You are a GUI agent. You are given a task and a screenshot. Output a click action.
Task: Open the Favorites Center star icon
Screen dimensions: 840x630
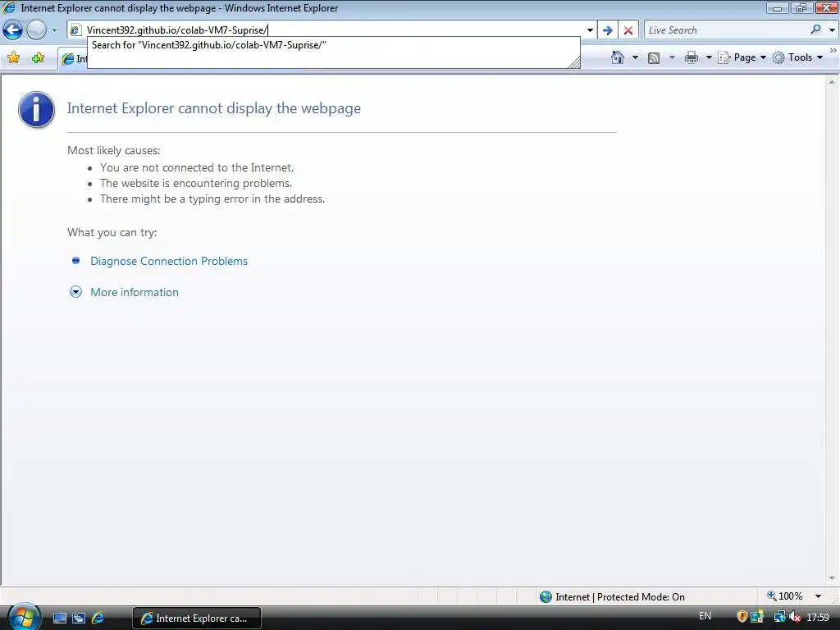13,57
